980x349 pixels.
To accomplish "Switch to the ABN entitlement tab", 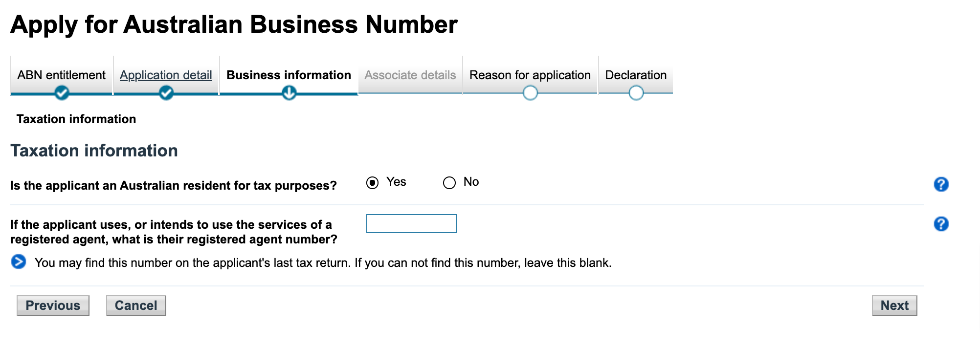I will point(62,75).
